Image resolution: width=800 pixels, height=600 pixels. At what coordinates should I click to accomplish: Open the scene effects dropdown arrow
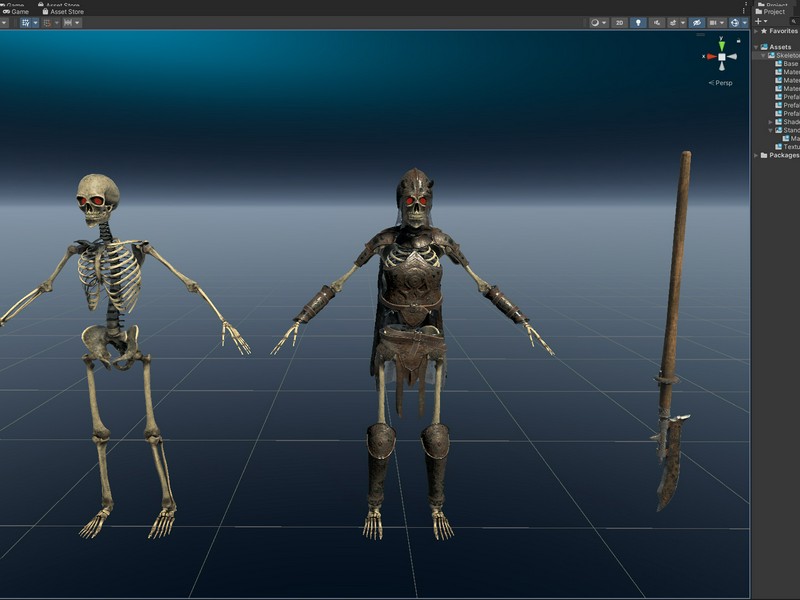click(x=683, y=23)
